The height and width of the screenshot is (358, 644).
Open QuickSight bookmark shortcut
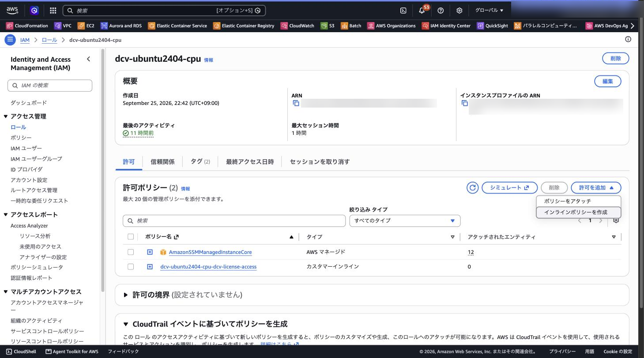coord(493,26)
